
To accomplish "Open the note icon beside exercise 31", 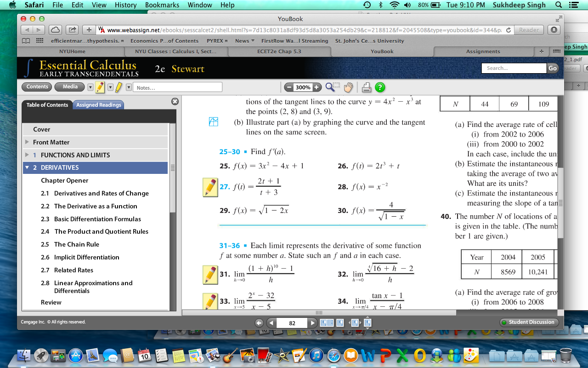I will pyautogui.click(x=210, y=275).
